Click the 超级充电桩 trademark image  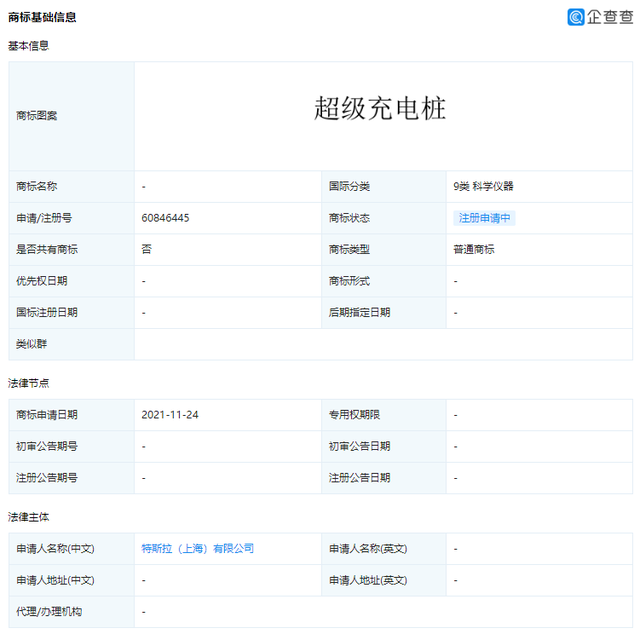click(380, 109)
